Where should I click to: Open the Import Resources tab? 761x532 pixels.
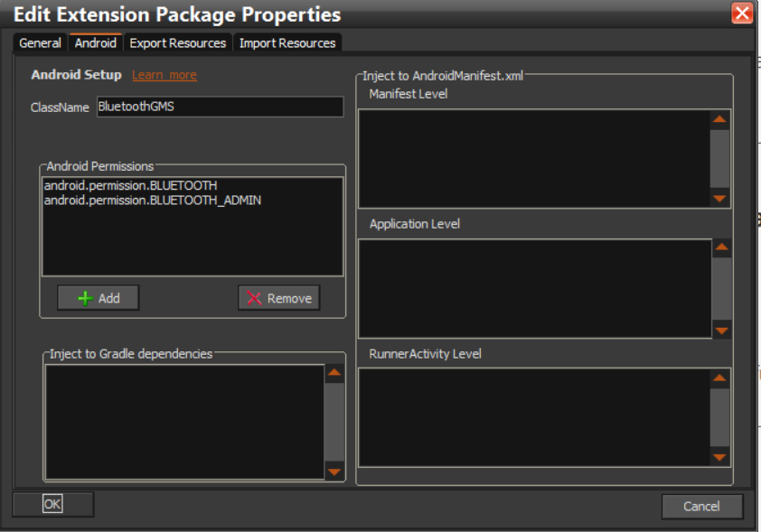[x=287, y=43]
